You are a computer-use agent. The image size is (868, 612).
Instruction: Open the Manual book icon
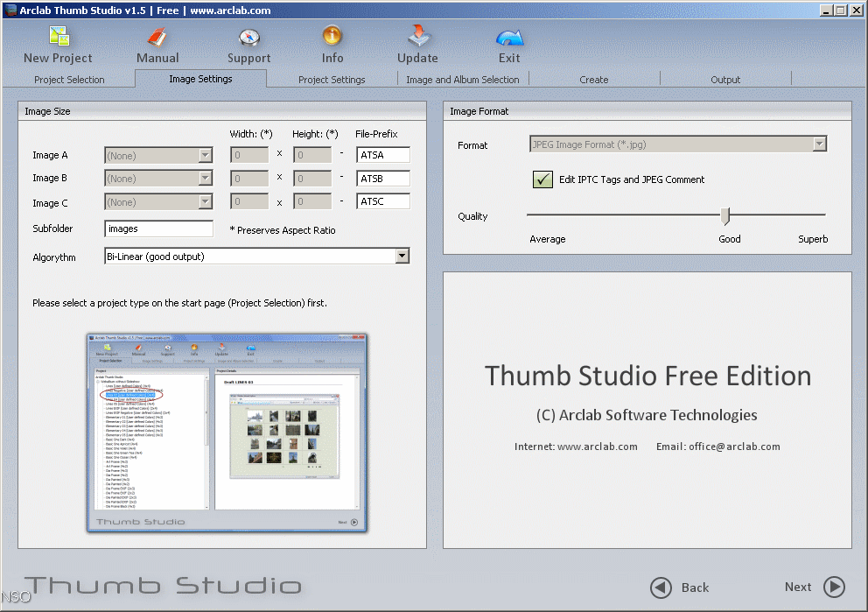coord(157,37)
